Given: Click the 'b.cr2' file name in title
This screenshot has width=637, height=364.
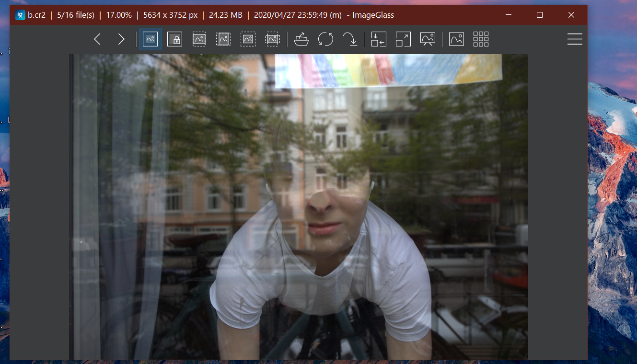Looking at the screenshot, I should click(36, 15).
